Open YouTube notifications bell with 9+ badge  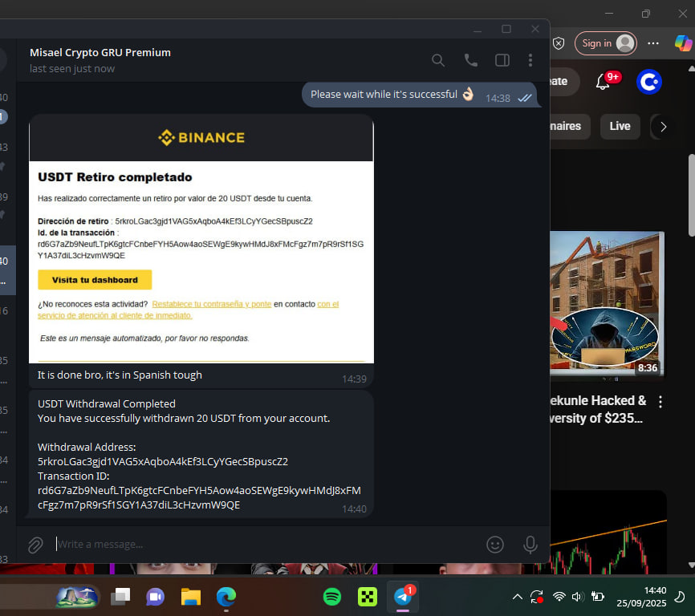[604, 82]
